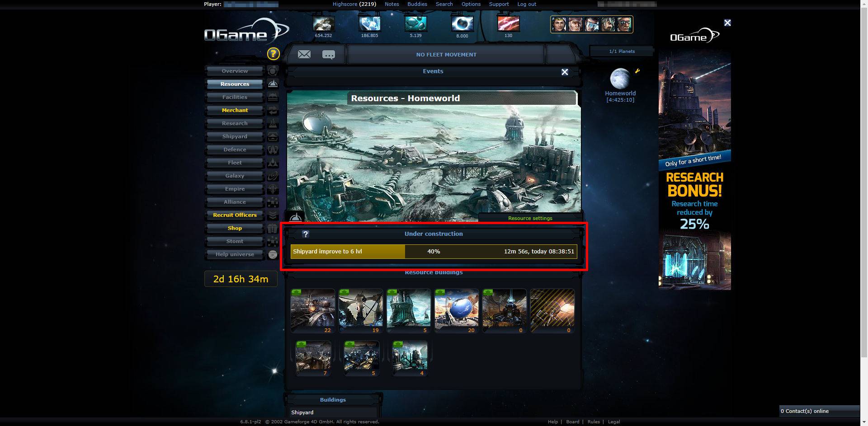
Task: Click the Overview icon beside the Overview menu
Action: tap(273, 71)
